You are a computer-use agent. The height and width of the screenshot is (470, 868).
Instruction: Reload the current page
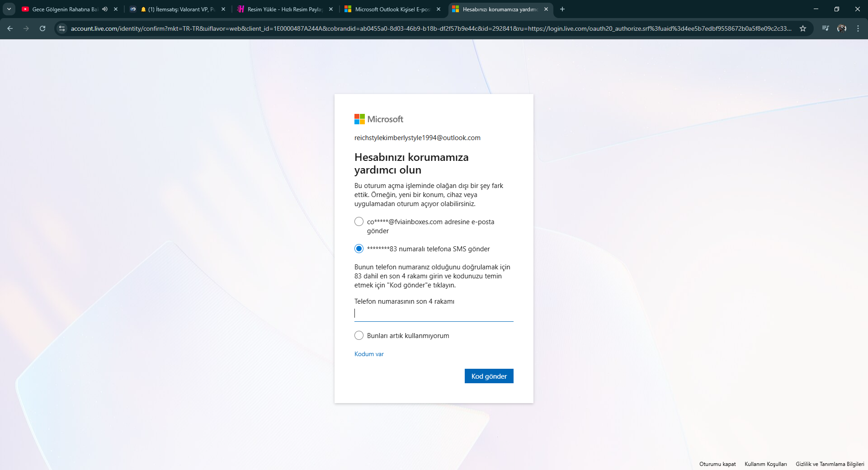tap(42, 28)
